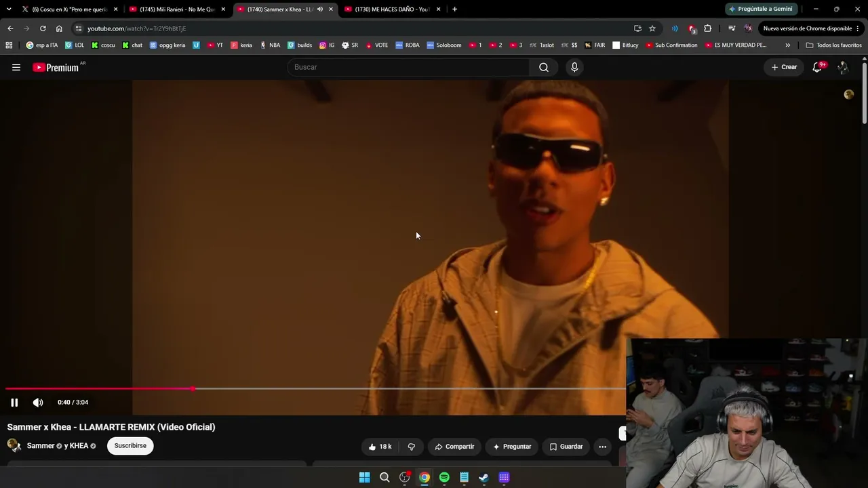
Task: Expand the tab search dropdown arrow
Action: point(9,9)
